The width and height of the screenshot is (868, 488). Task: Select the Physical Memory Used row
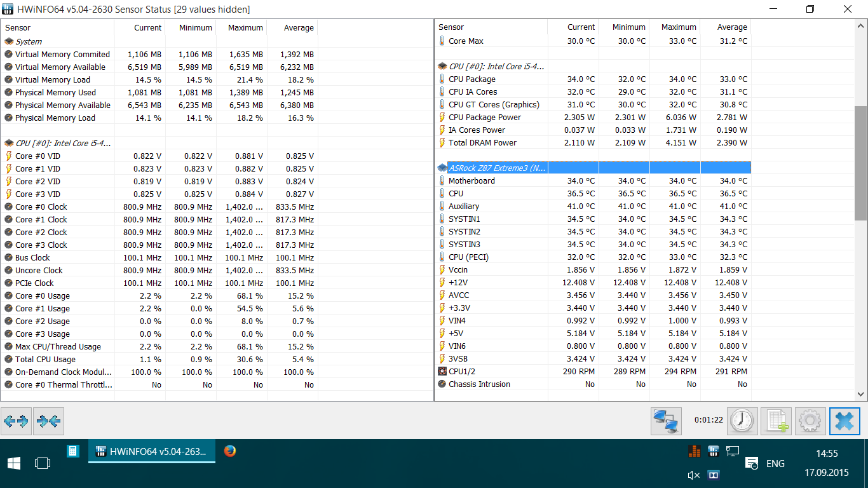point(159,92)
